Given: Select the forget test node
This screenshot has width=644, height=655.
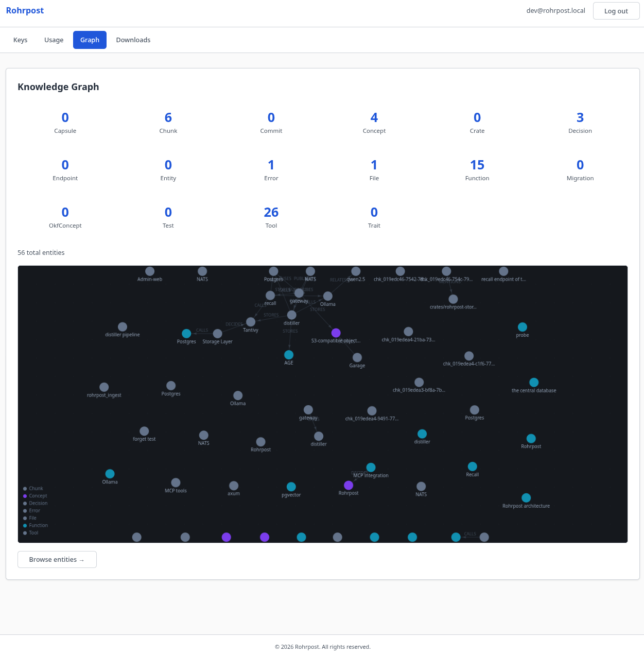Looking at the screenshot, I should coord(144,431).
